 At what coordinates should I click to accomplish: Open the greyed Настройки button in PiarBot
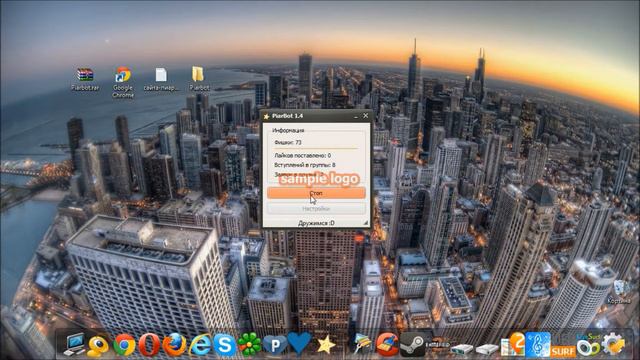pos(316,209)
